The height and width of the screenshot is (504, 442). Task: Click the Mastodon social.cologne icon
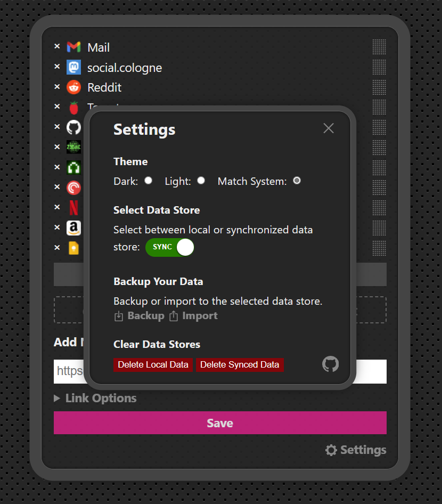pyautogui.click(x=73, y=67)
